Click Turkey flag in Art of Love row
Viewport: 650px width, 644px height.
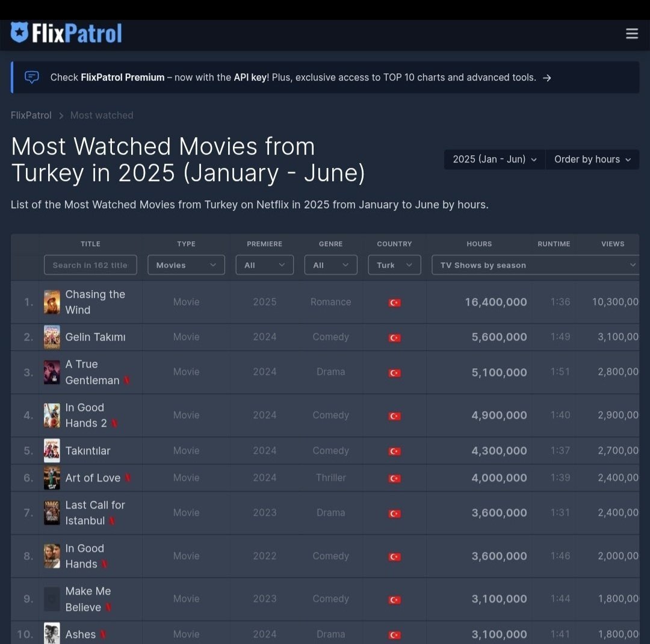(394, 478)
